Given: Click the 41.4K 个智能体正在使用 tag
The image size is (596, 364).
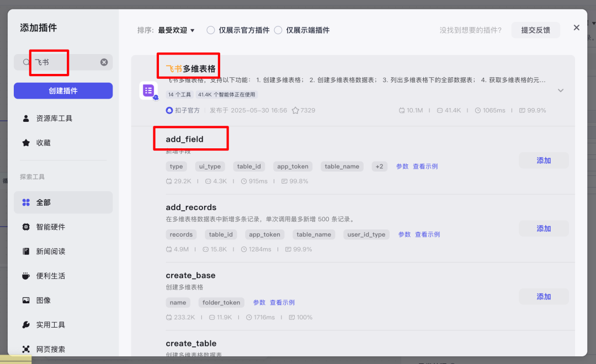Looking at the screenshot, I should click(x=227, y=95).
